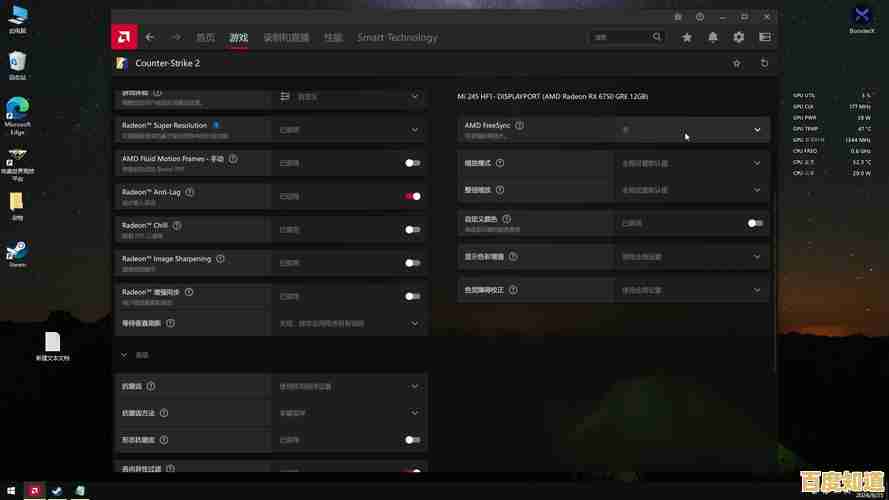Collapse the advanced section chevron
This screenshot has width=889, height=500.
[124, 355]
